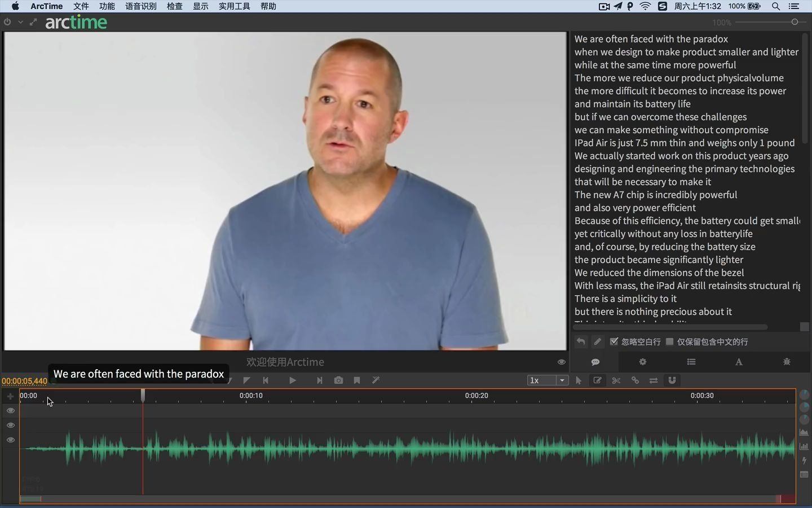
Task: Open the font style 'A' tab
Action: (739, 362)
